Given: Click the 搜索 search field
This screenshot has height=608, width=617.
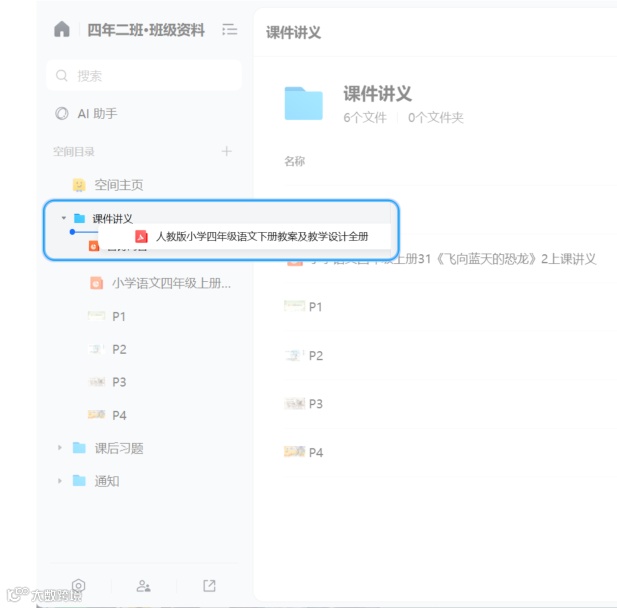Looking at the screenshot, I should [x=144, y=75].
